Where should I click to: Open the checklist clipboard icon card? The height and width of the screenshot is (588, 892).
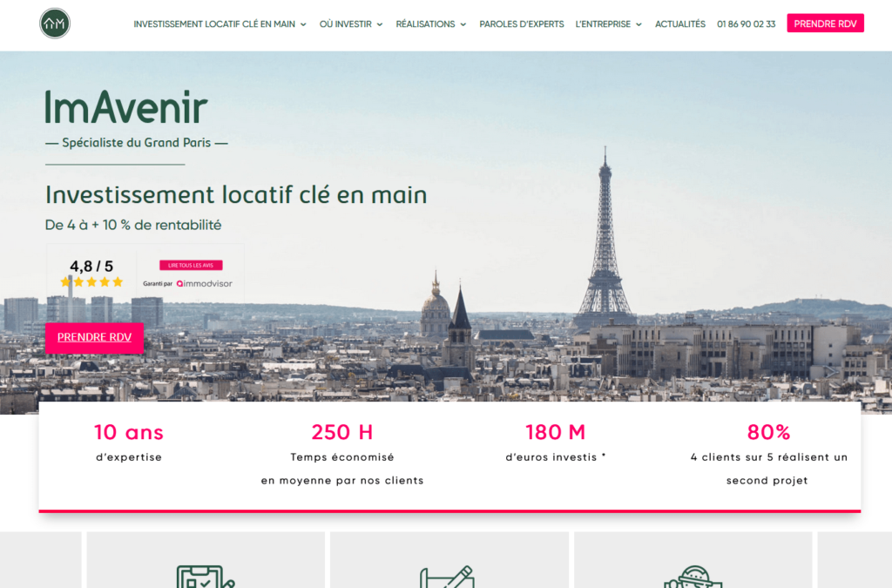click(x=206, y=560)
